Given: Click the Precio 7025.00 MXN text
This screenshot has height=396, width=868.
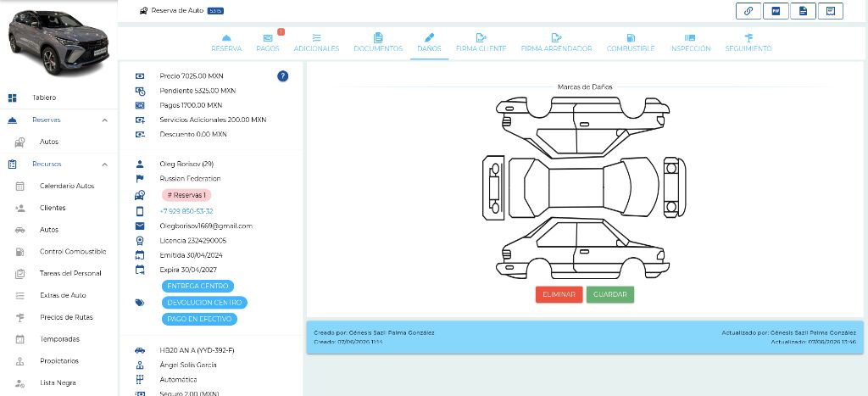Looking at the screenshot, I should point(192,75).
